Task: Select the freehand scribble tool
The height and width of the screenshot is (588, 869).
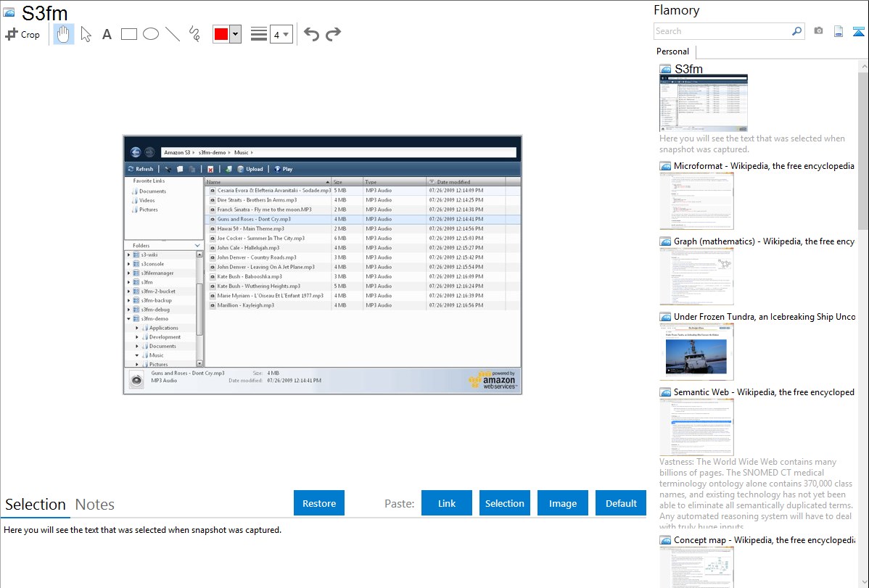Action: coord(194,34)
